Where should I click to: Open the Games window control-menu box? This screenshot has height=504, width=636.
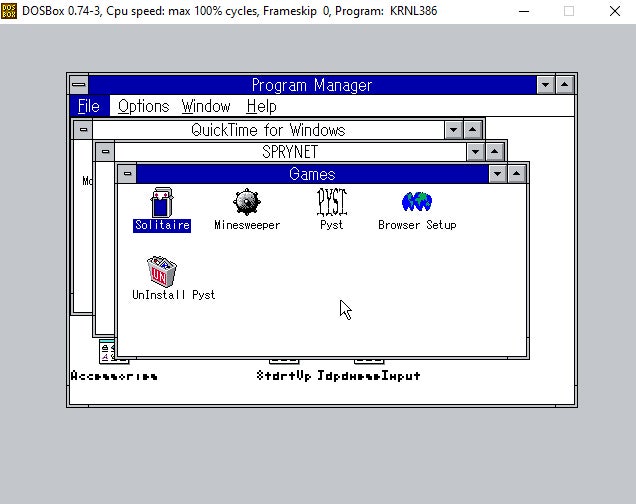(x=127, y=174)
